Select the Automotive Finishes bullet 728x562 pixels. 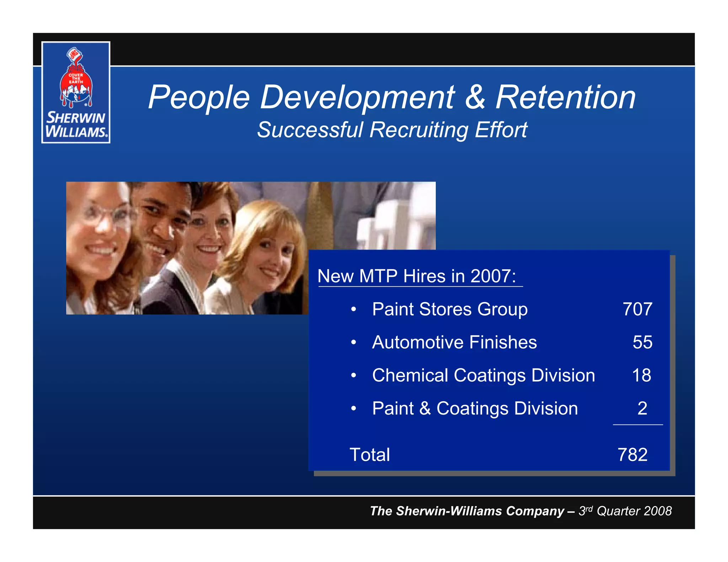(x=454, y=342)
